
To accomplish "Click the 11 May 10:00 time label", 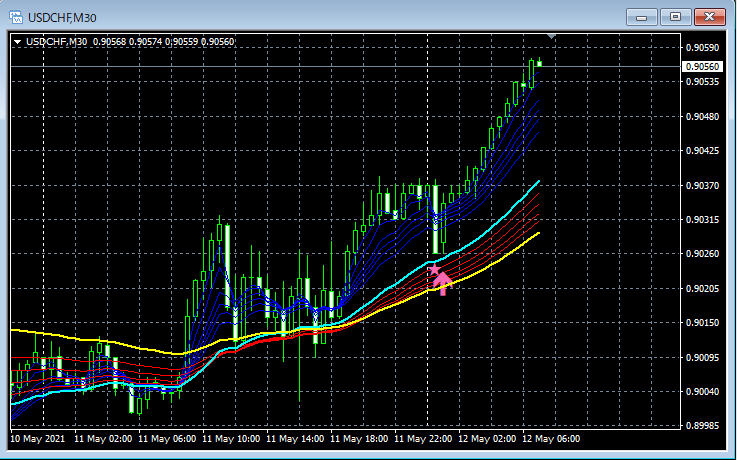I will coord(231,439).
